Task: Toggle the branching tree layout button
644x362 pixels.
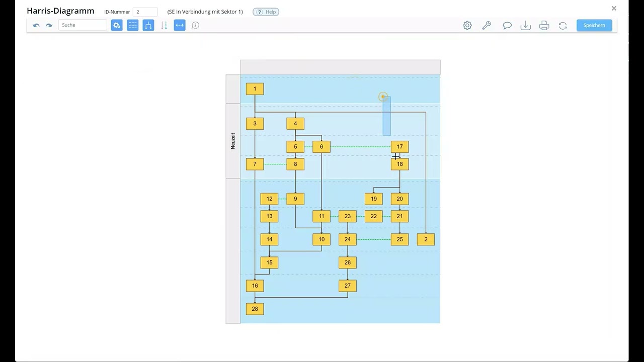Action: point(148,25)
